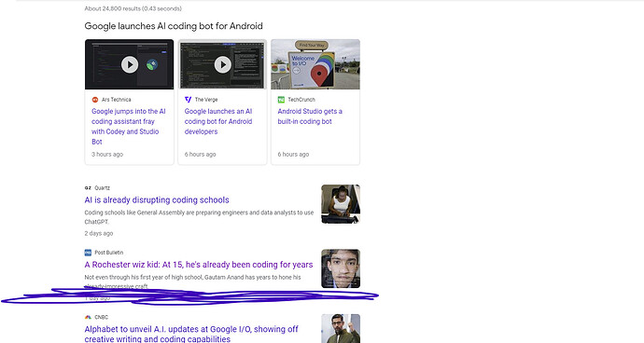Viewport: 644px width, 343px height.
Task: Click 'Google launches AI coding bot for Android' heading
Action: click(x=174, y=26)
